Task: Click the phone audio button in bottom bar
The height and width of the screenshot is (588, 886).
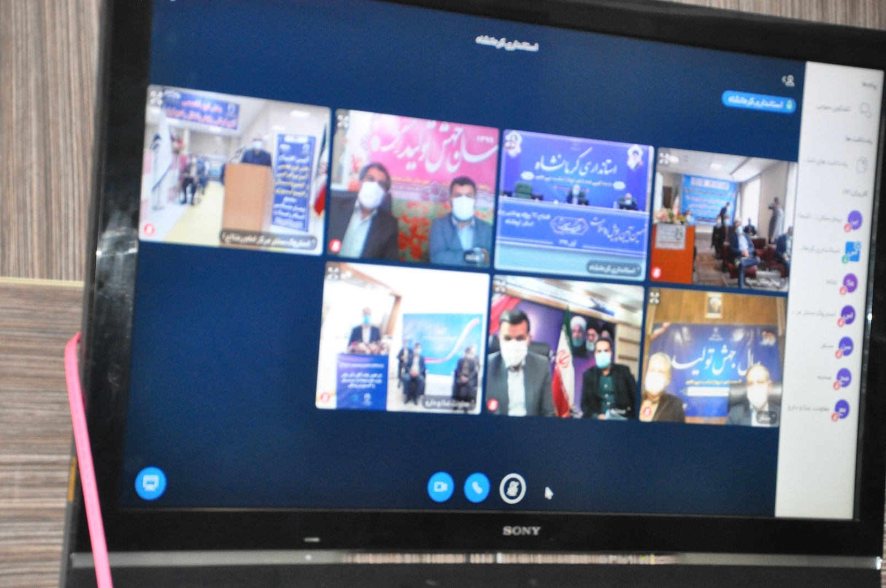Action: click(477, 487)
